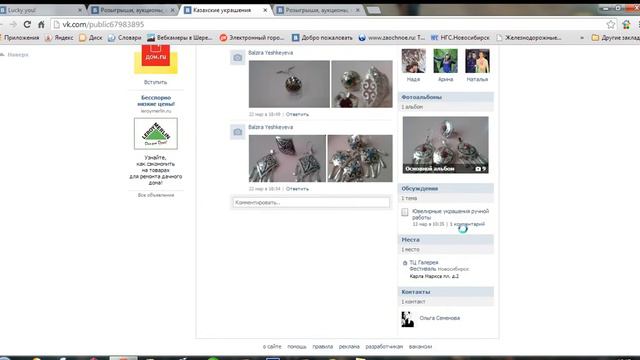Open the Железнодорожные... bookmark
The image size is (640, 360).
529,38
